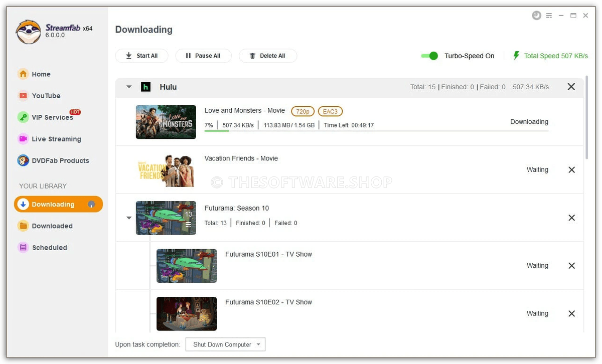602x364 pixels.
Task: Click the Futurama S10E02 - TV Show title
Action: point(268,302)
